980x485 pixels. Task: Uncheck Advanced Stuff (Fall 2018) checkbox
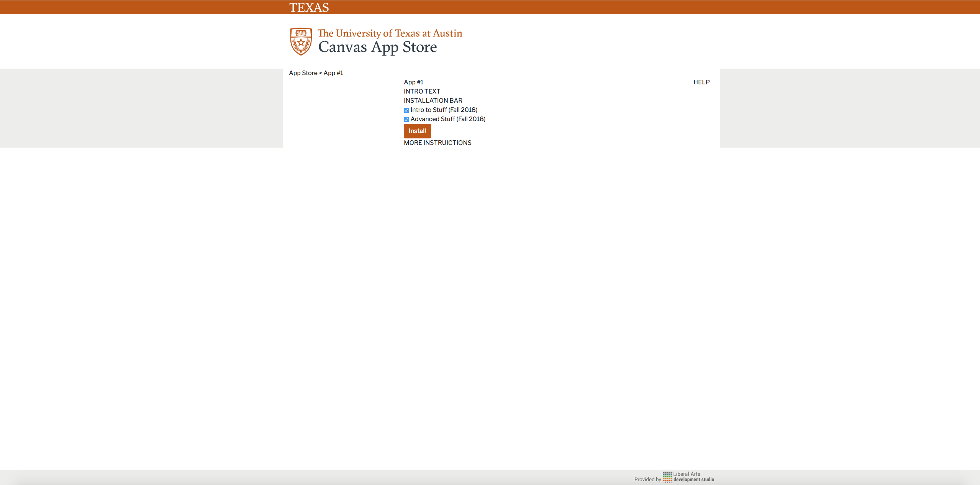406,120
